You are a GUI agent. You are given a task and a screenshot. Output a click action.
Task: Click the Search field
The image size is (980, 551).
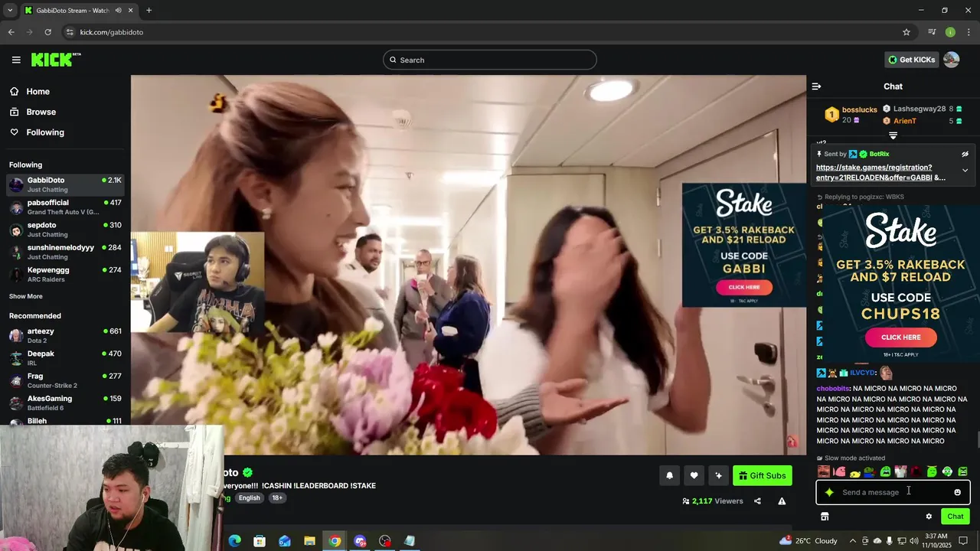(490, 60)
